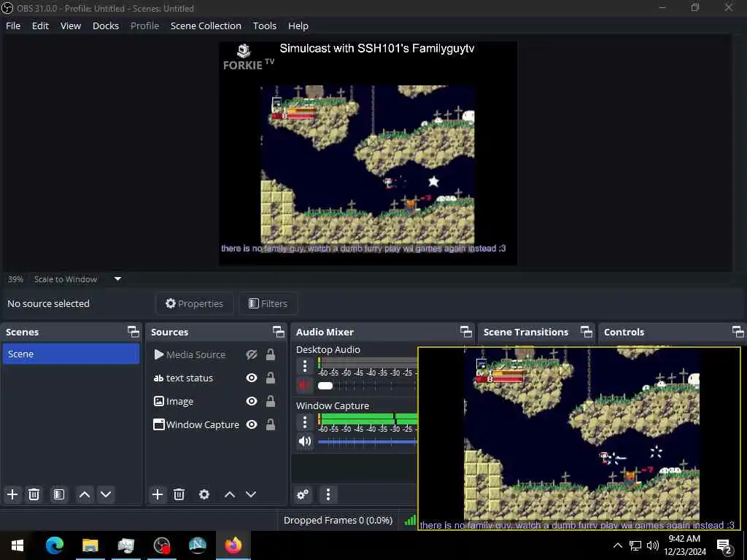747x560 pixels.
Task: Click the Filters button
Action: tap(268, 303)
